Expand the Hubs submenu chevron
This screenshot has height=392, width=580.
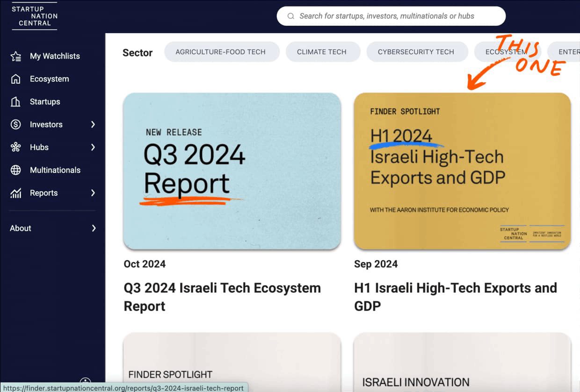pos(93,148)
